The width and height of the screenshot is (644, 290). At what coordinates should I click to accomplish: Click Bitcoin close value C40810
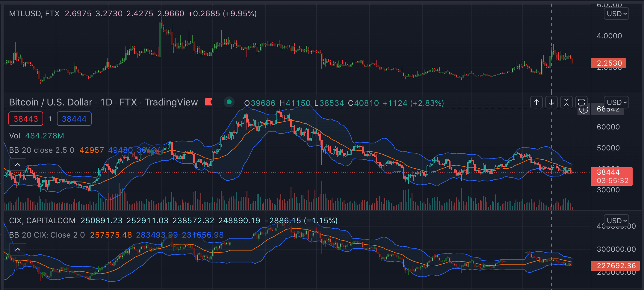[363, 103]
